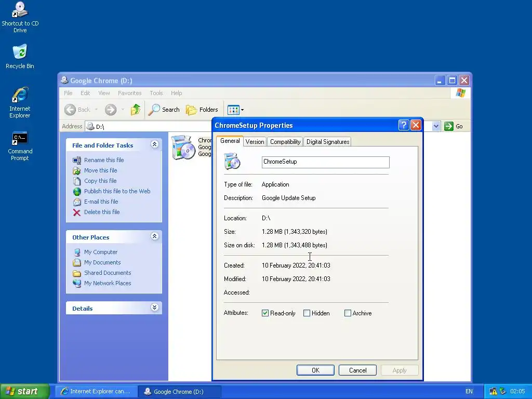Switch to Internet Explorer taskbar button

coord(96,391)
